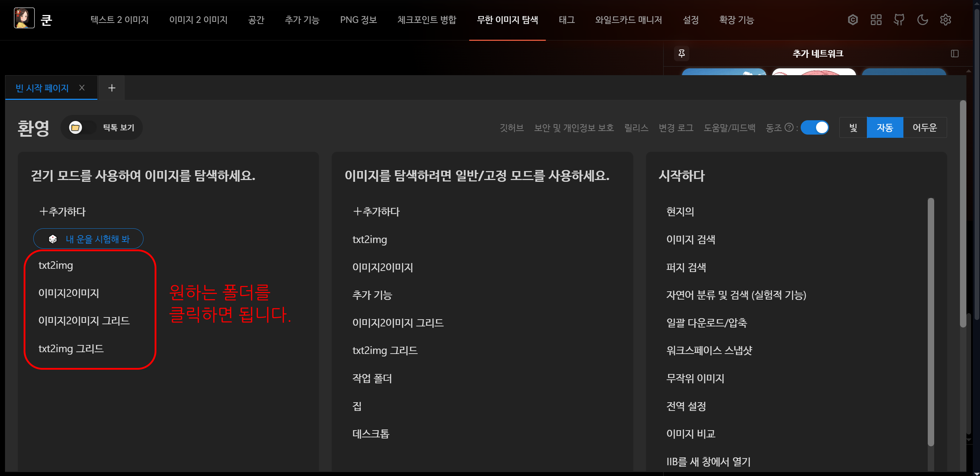Open the grid layout icon in header

click(876, 20)
